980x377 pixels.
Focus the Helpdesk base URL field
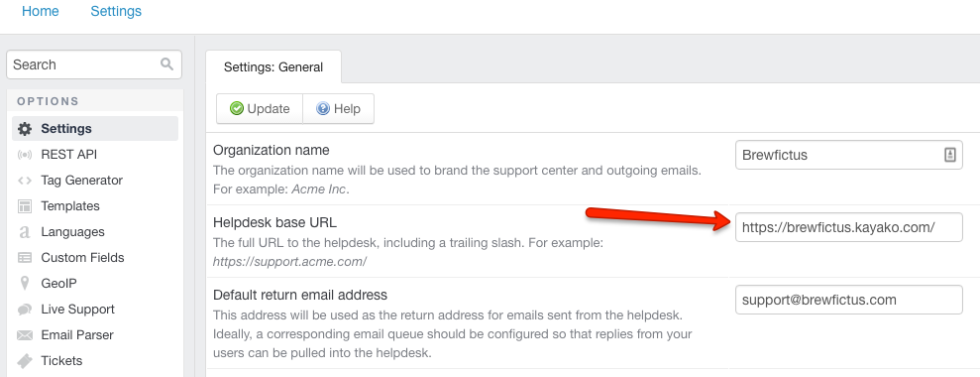coord(849,227)
